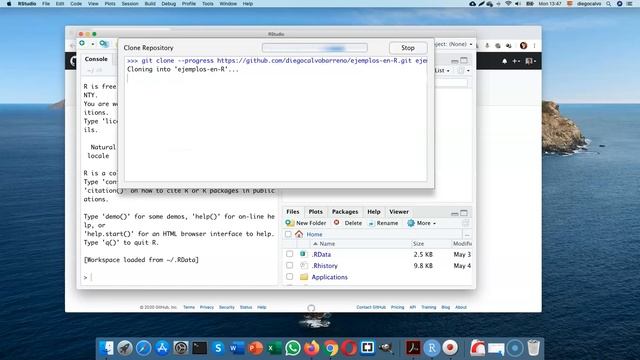This screenshot has width=640, height=360.
Task: Open RStudio from the Dock
Action: tap(431, 348)
